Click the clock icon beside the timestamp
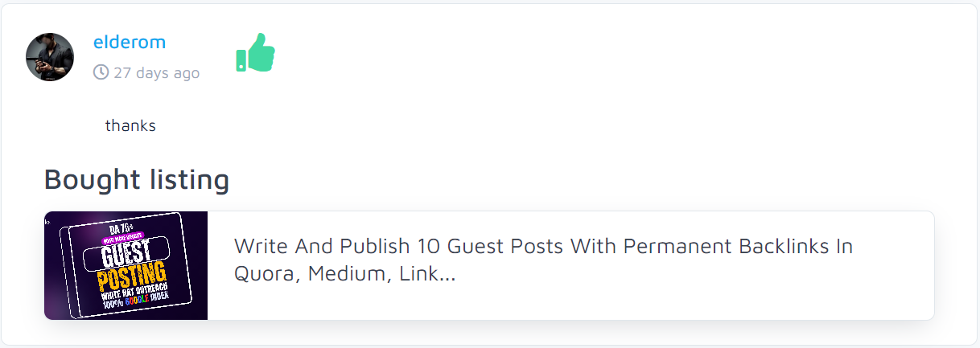This screenshot has height=348, width=980. click(101, 72)
